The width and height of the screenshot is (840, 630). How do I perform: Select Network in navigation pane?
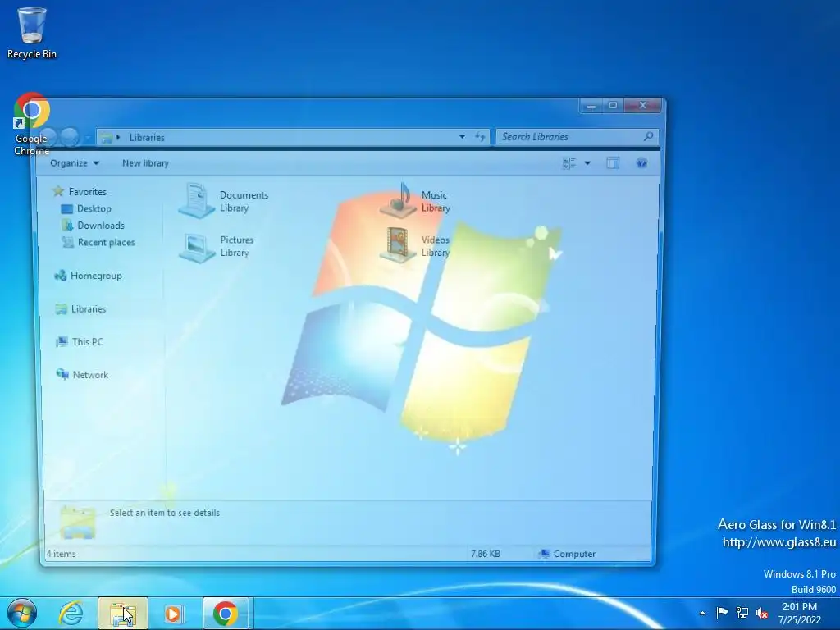pos(90,374)
